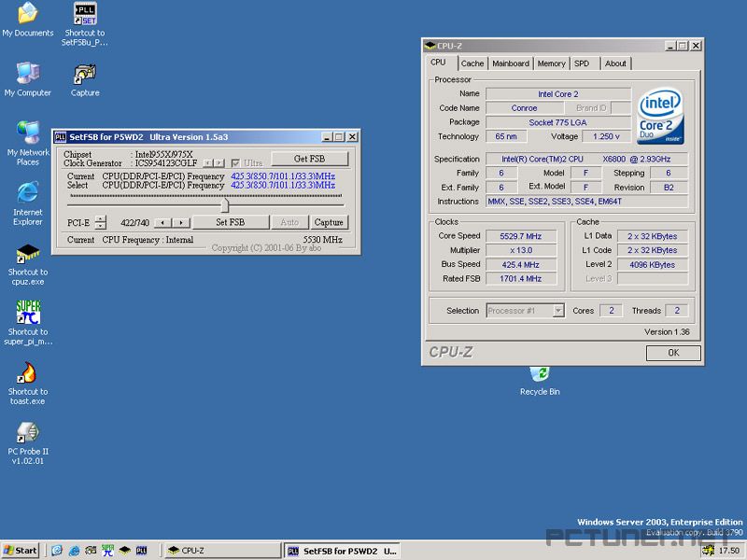Click the FSB frequency slider thumb

tap(225, 205)
